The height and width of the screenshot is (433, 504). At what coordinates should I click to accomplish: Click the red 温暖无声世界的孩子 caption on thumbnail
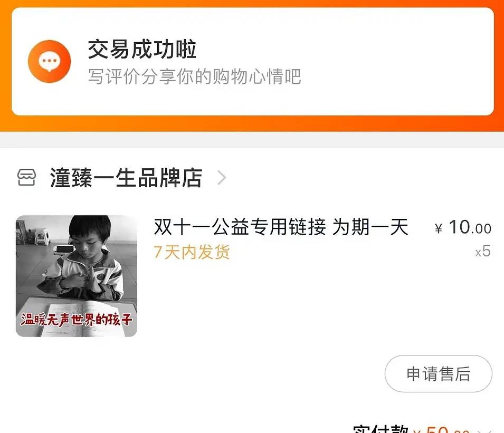[x=76, y=319]
